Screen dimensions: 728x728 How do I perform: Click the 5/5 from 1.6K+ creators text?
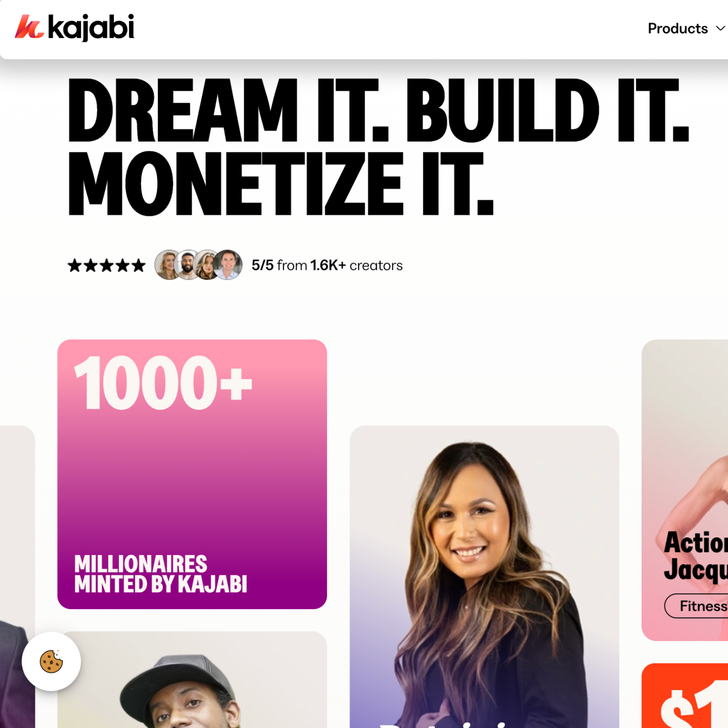327,265
